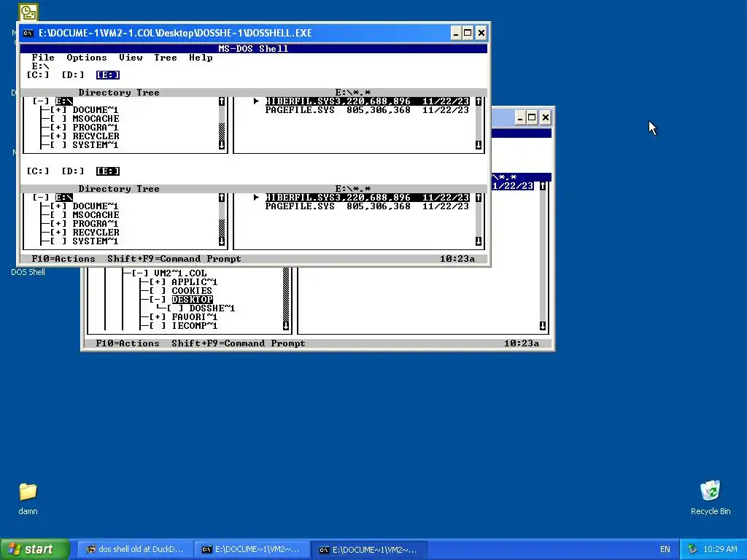Viewport: 747px width, 560px height.
Task: Collapse the E:\ root in lower directory tree
Action: coord(41,198)
